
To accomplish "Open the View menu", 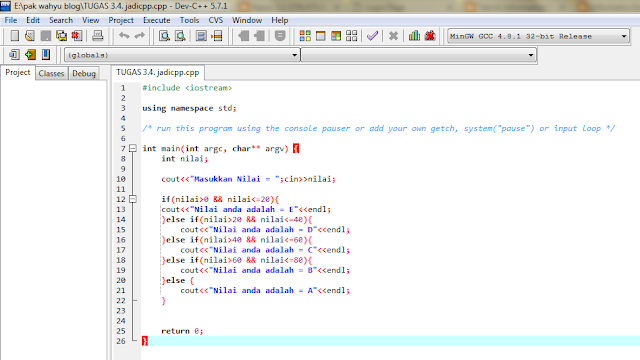I will pos(90,20).
